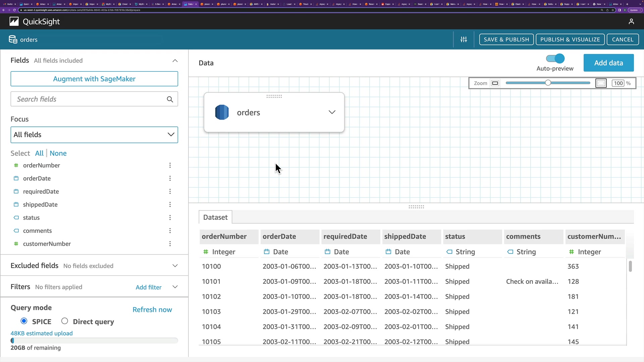Screen dimensions: 644x362
Task: Click the Zoom slider handle
Action: [548, 83]
